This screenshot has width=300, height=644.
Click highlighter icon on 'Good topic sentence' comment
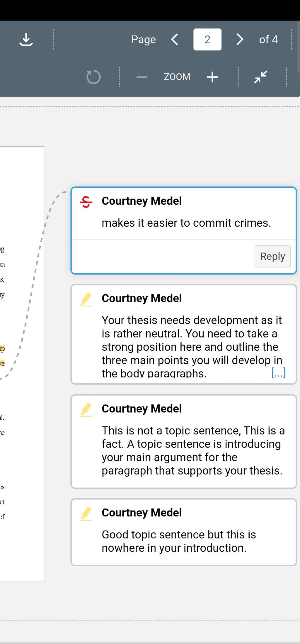[x=86, y=513]
